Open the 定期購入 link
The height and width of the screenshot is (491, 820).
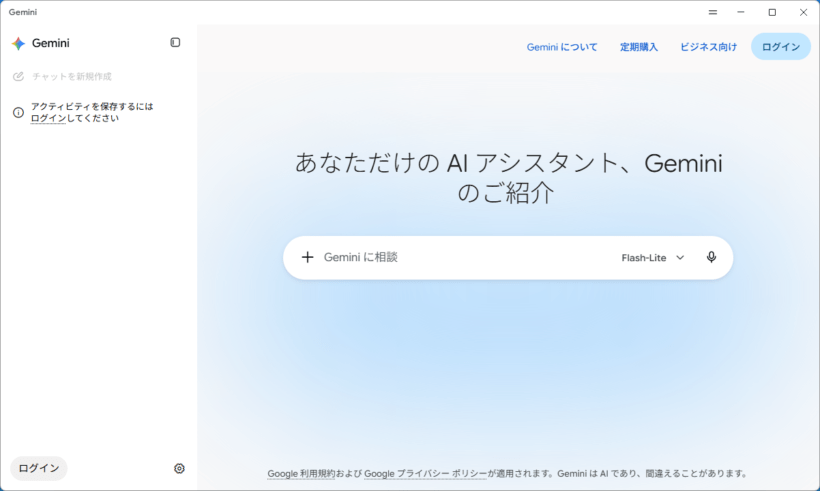point(639,47)
